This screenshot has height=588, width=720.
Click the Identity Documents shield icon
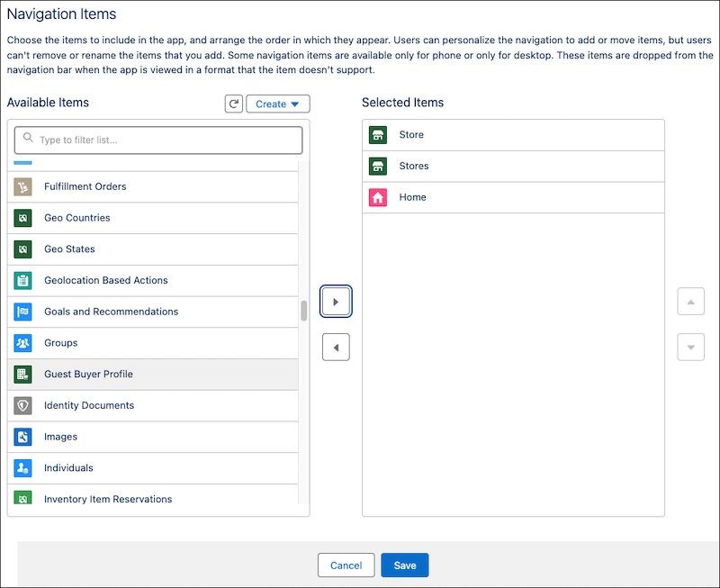pyautogui.click(x=22, y=405)
